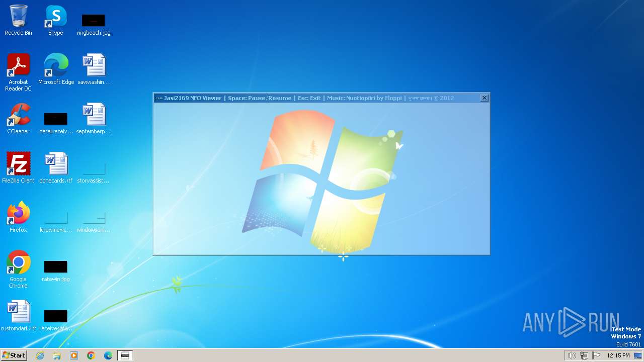
Task: Open the Start menu
Action: [x=14, y=355]
